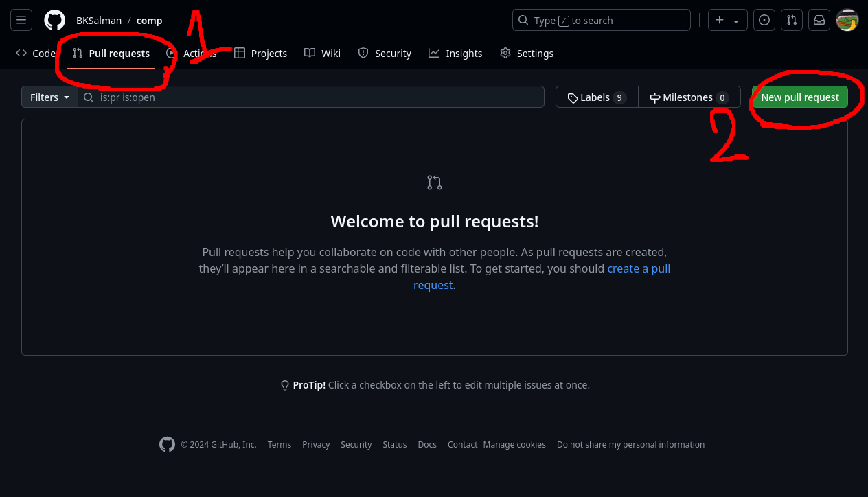Viewport: 868px width, 497px height.
Task: Go to the Wiki tab
Action: pos(322,54)
